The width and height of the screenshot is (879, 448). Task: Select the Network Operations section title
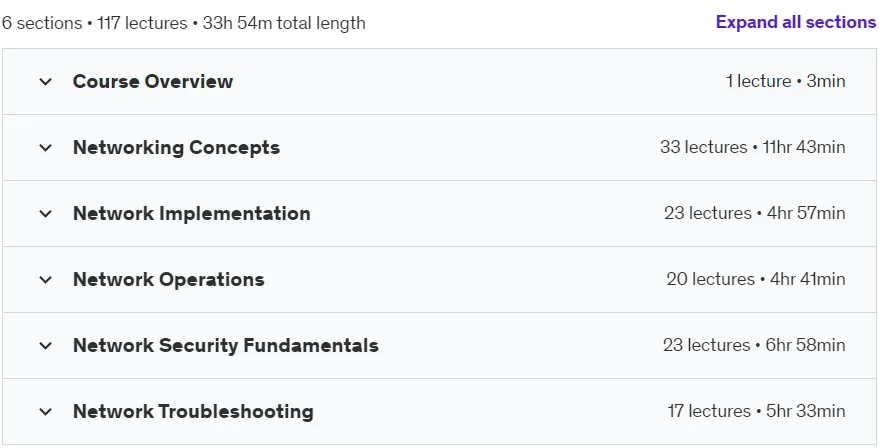(x=168, y=279)
